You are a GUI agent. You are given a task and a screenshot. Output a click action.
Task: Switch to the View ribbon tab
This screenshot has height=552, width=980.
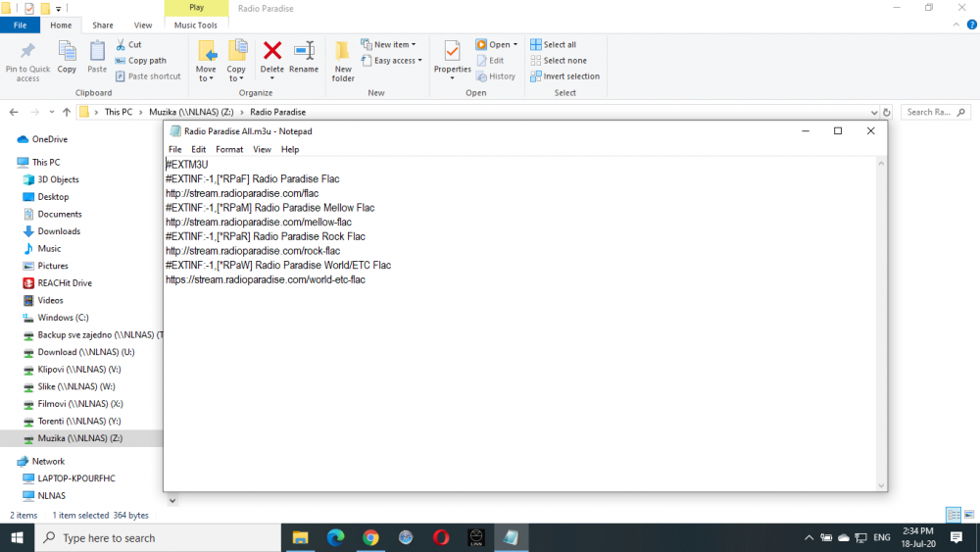point(142,25)
